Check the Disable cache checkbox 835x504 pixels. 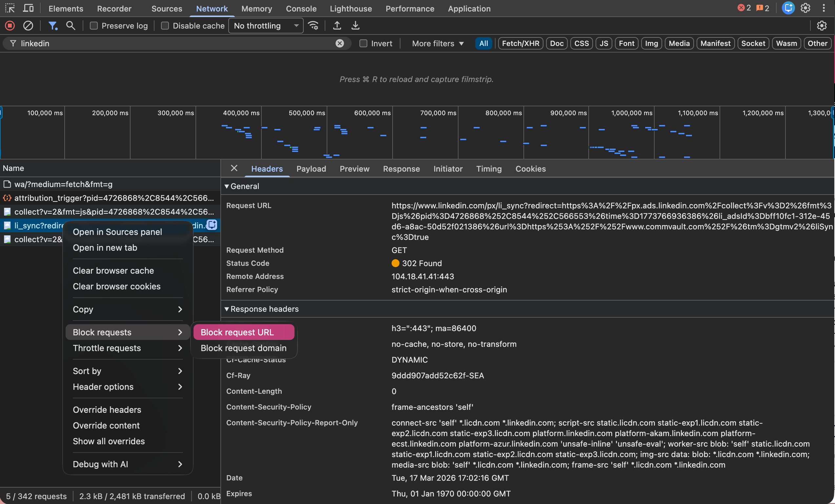tap(165, 26)
